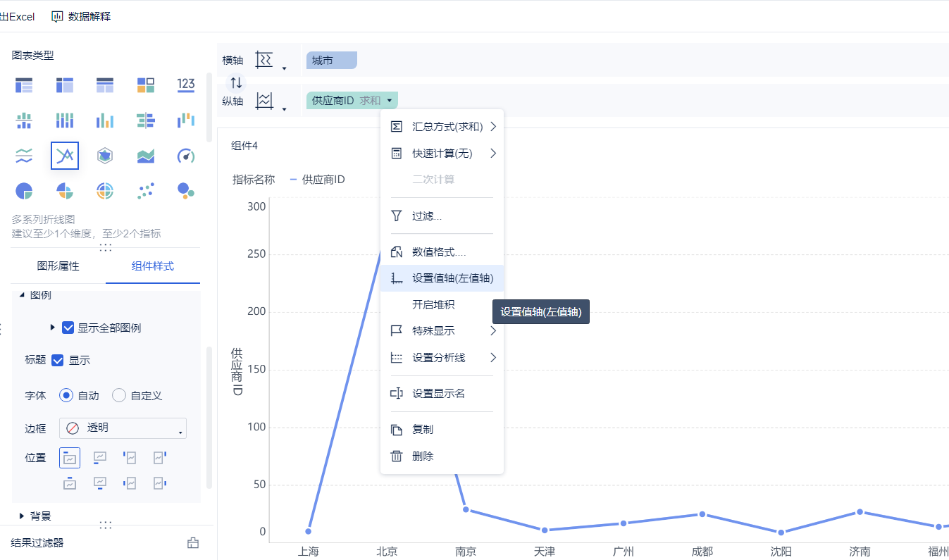This screenshot has height=560, width=949.
Task: Select the comparison bar chart icon
Action: point(146,120)
